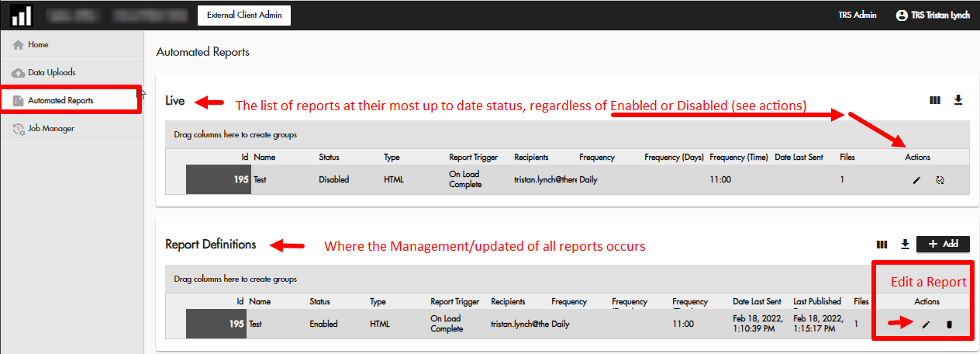The image size is (980, 354).
Task: Click the edit pencil in the Live table row
Action: pyautogui.click(x=916, y=180)
